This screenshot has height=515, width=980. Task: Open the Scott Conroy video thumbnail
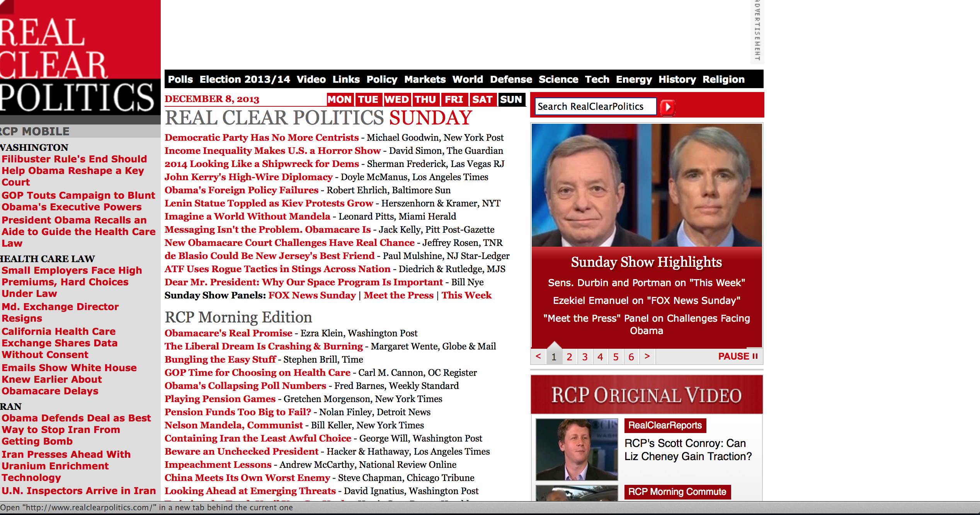[x=577, y=449]
